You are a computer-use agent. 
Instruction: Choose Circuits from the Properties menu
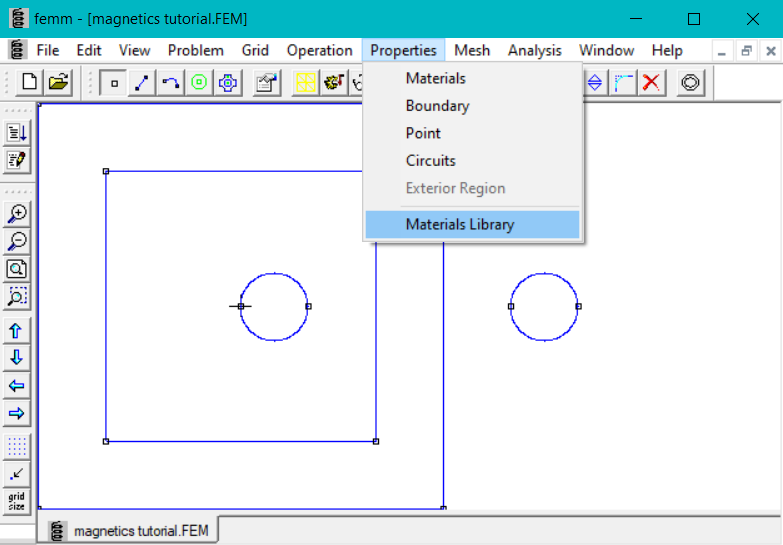[472, 161]
